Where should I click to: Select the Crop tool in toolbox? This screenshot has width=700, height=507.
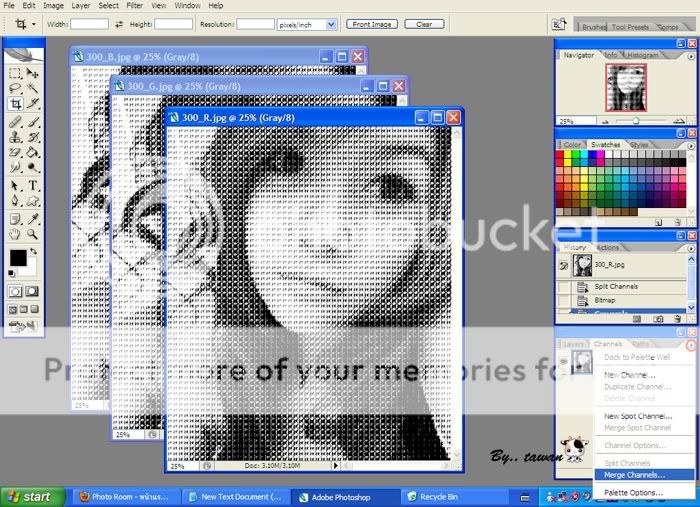point(16,103)
